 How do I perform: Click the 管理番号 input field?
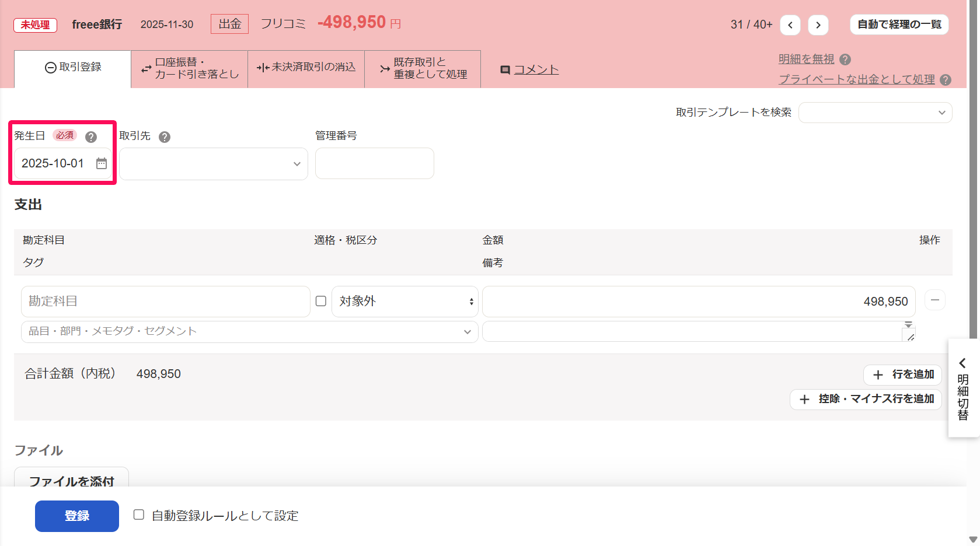pos(375,163)
